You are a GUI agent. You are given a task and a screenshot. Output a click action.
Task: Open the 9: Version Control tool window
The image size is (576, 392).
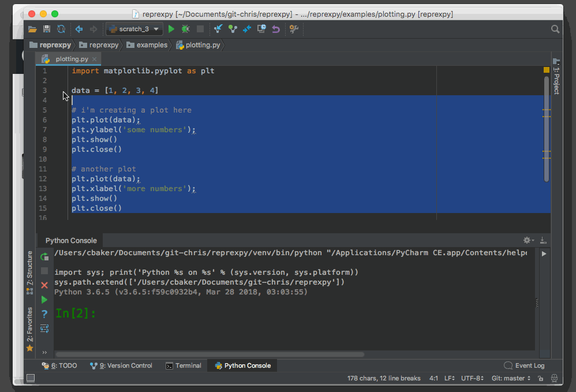pyautogui.click(x=121, y=365)
